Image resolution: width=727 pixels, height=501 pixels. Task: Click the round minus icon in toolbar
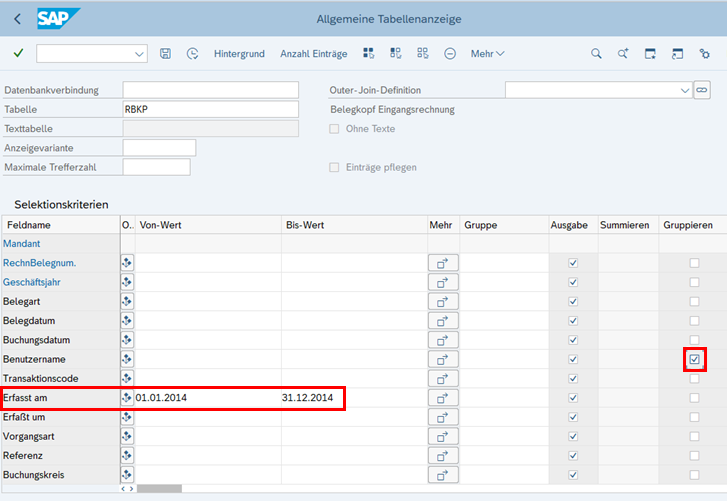pos(450,53)
